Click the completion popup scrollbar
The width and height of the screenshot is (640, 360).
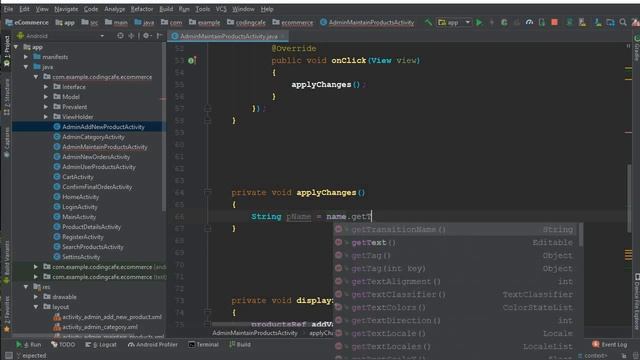click(581, 234)
